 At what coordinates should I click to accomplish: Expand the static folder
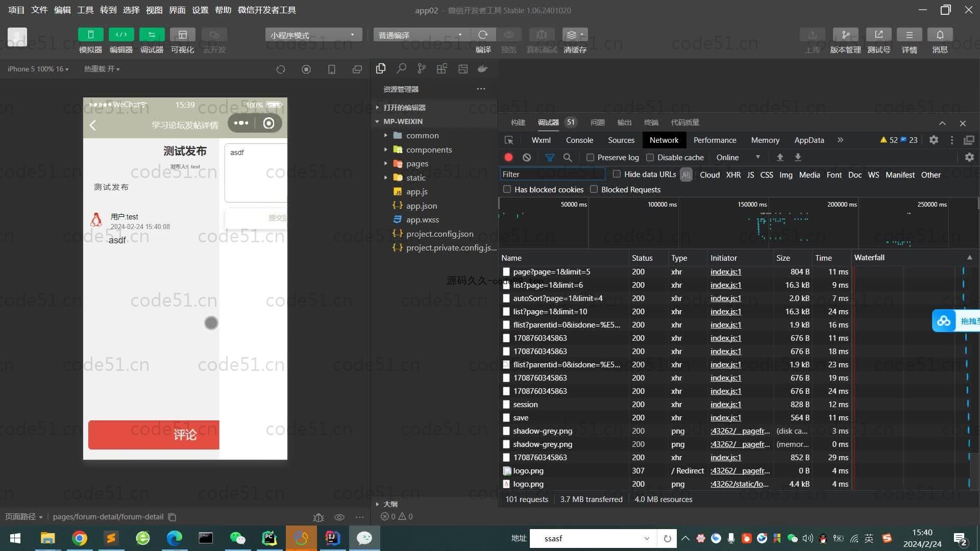click(x=415, y=178)
